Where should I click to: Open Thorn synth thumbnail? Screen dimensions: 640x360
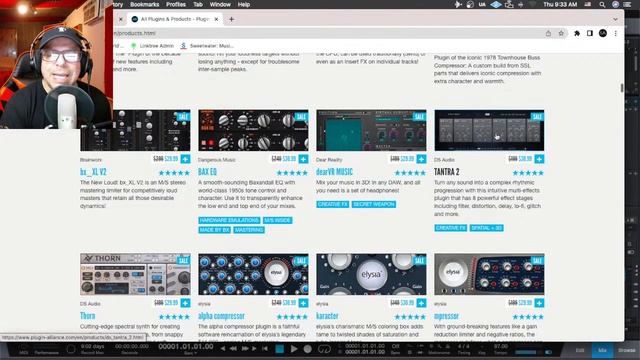coord(135,274)
